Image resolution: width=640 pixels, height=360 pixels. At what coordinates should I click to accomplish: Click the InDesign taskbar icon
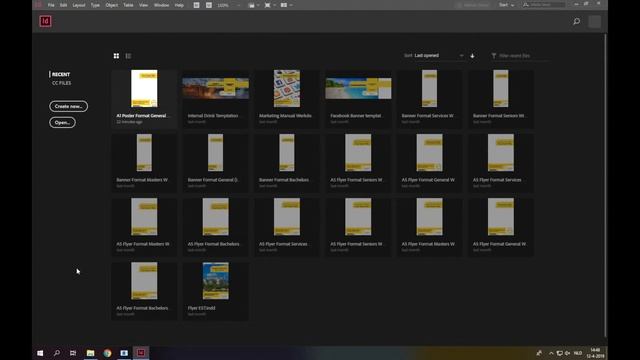[141, 353]
